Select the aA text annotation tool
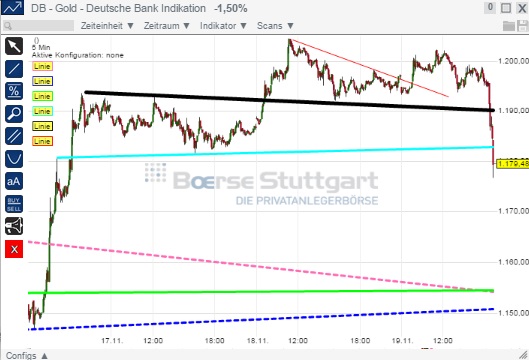The height and width of the screenshot is (360, 529). [14, 182]
